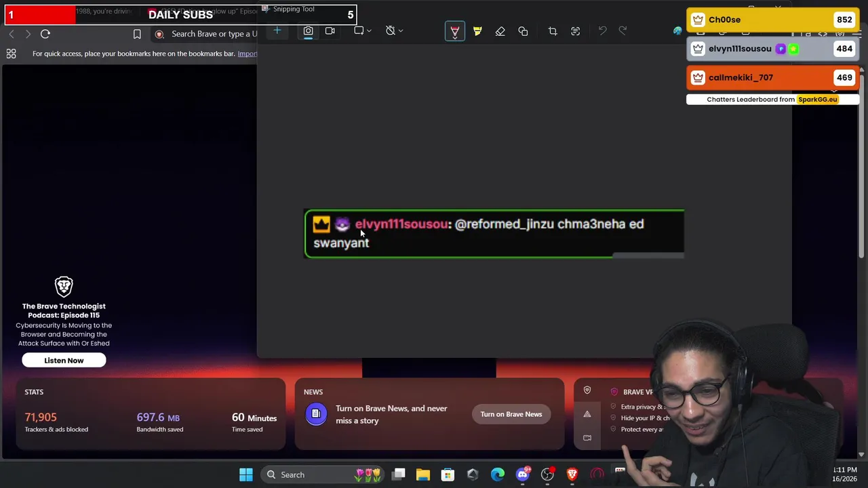Open OBS Studio from the taskbar
The width and height of the screenshot is (868, 488).
[x=547, y=474]
